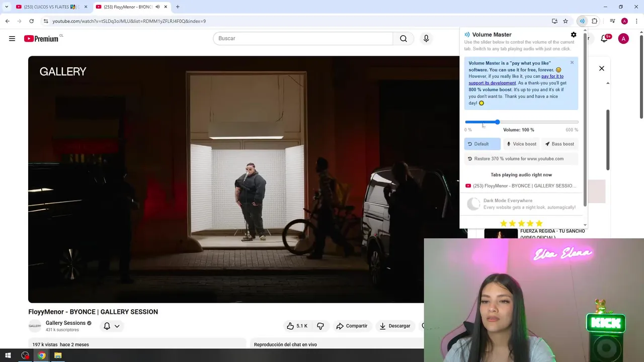Close the playlist panel with X

tap(602, 68)
